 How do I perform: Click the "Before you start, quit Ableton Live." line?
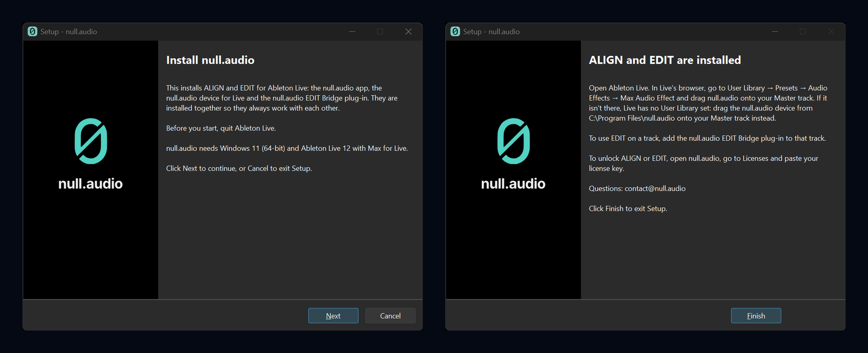[221, 128]
